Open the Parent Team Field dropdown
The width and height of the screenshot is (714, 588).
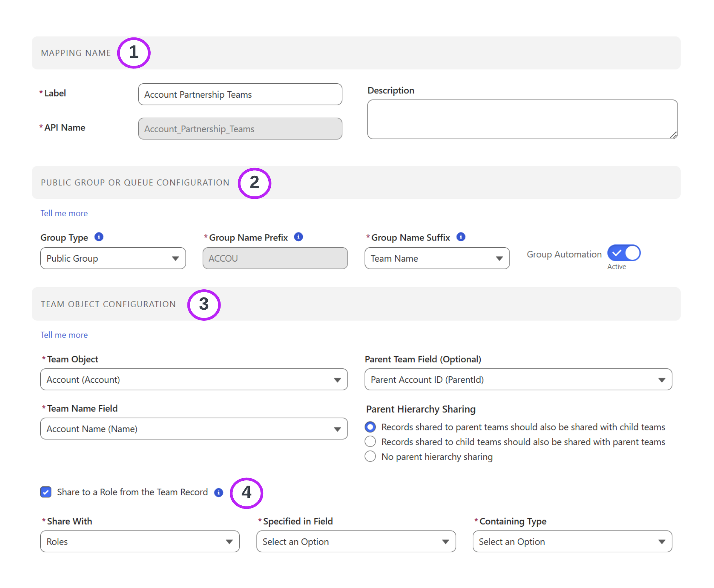pos(518,380)
